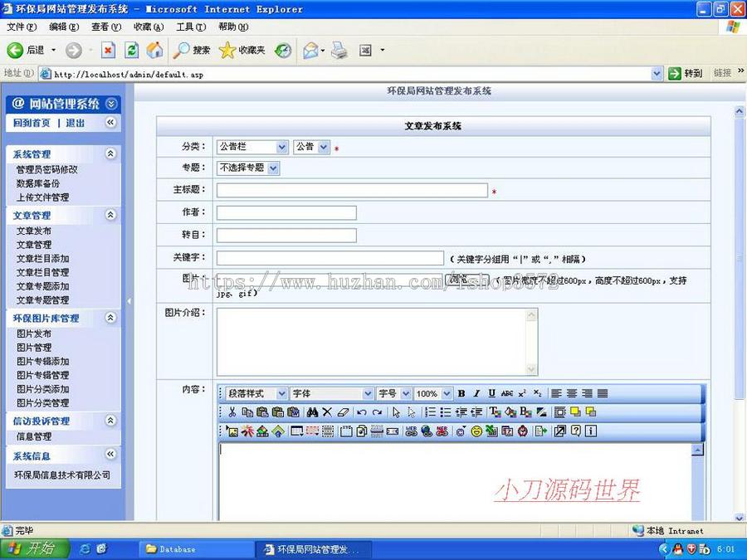Open the 工具 menu in menu bar
This screenshot has width=747, height=560.
click(x=189, y=26)
